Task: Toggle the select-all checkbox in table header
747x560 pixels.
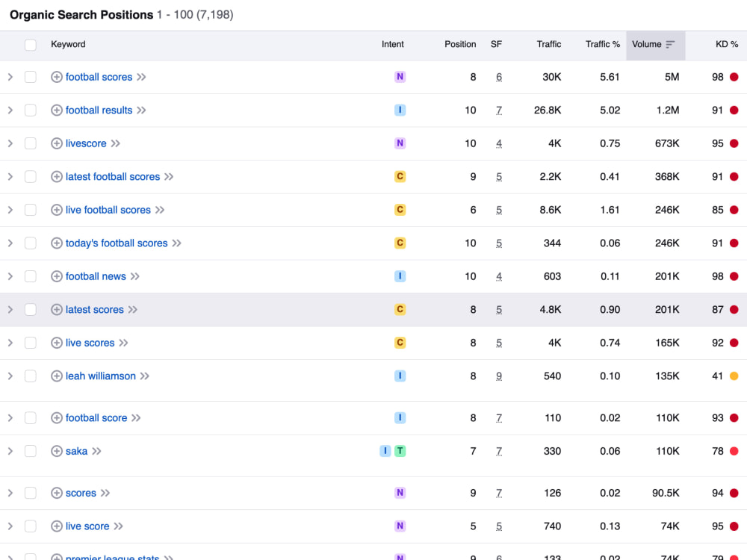Action: coord(31,45)
